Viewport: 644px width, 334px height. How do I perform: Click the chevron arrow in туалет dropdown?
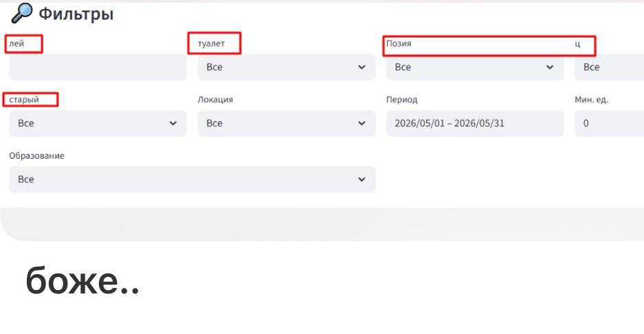(x=362, y=67)
